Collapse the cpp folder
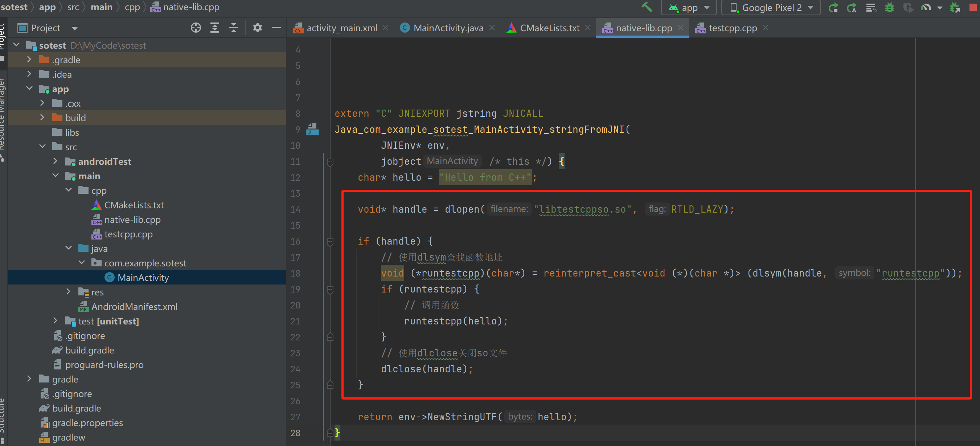This screenshot has width=980, height=446. point(69,190)
